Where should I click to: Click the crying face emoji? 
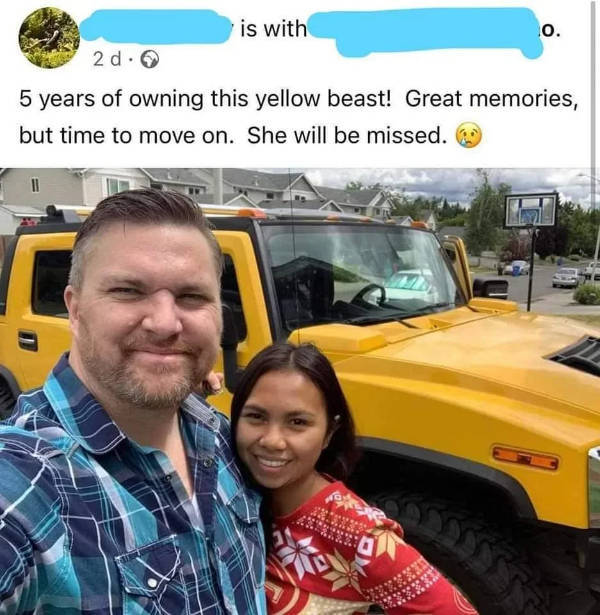(x=468, y=135)
